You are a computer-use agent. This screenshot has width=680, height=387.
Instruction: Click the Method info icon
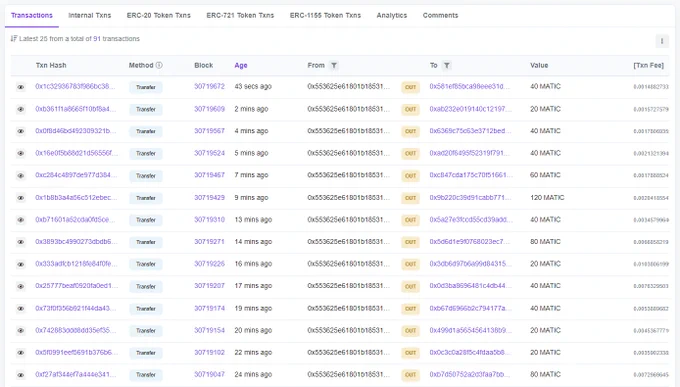[159, 65]
